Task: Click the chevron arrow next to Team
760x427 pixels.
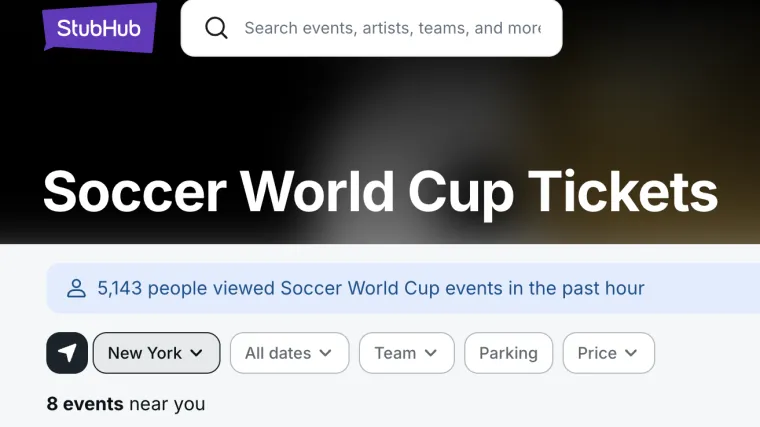Action: tap(431, 353)
